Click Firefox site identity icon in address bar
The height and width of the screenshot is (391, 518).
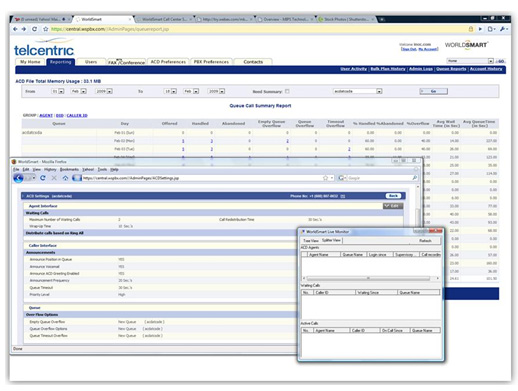point(77,178)
